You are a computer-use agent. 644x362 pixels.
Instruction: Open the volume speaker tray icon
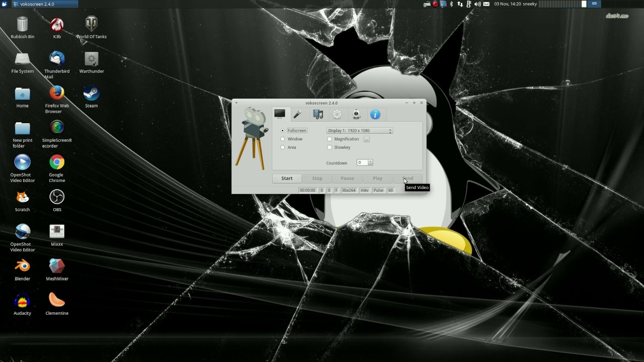click(x=477, y=4)
